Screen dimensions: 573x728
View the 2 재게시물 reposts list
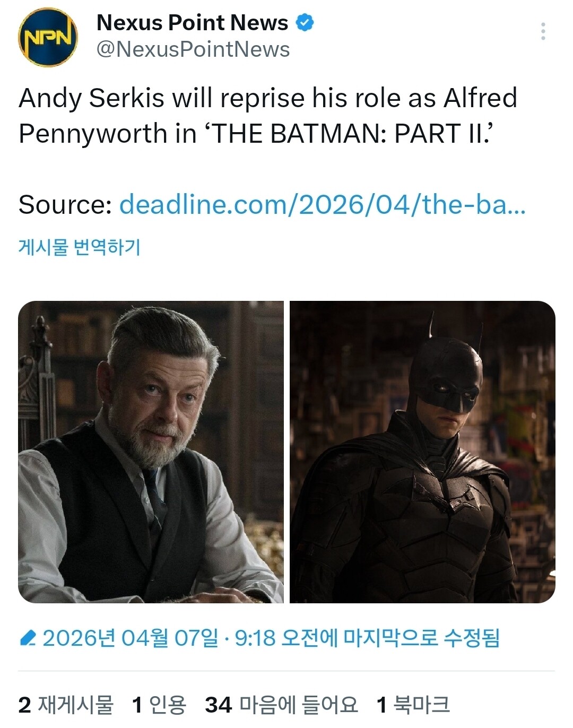coord(66,705)
